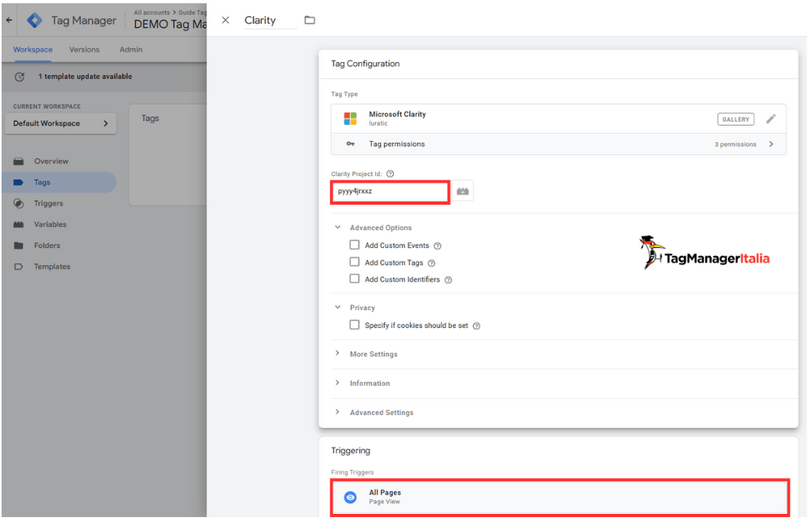Check the Add Custom Tags box
812x522 pixels.
coord(354,262)
